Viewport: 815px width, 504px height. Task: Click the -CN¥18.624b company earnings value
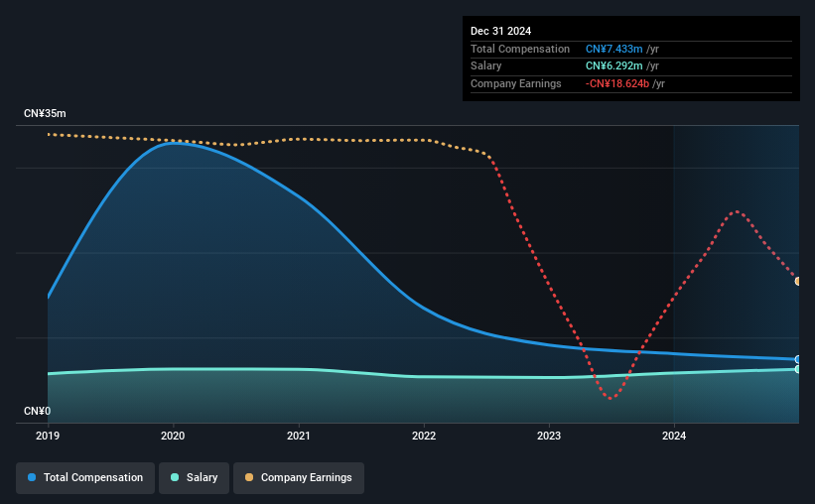pos(617,83)
